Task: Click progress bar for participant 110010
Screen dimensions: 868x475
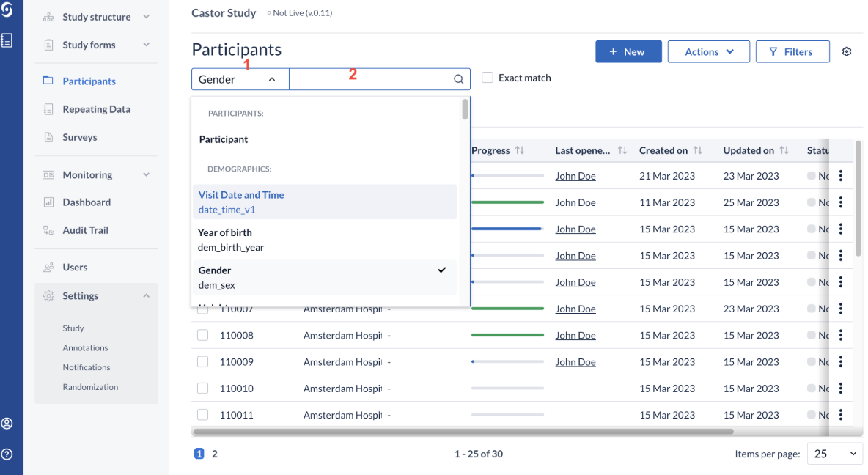Action: tap(507, 388)
